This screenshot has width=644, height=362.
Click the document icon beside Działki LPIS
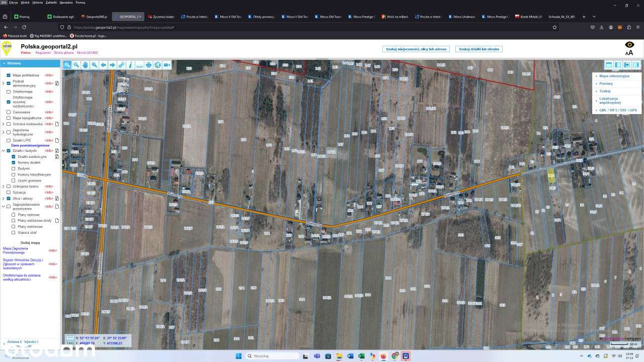[57, 140]
